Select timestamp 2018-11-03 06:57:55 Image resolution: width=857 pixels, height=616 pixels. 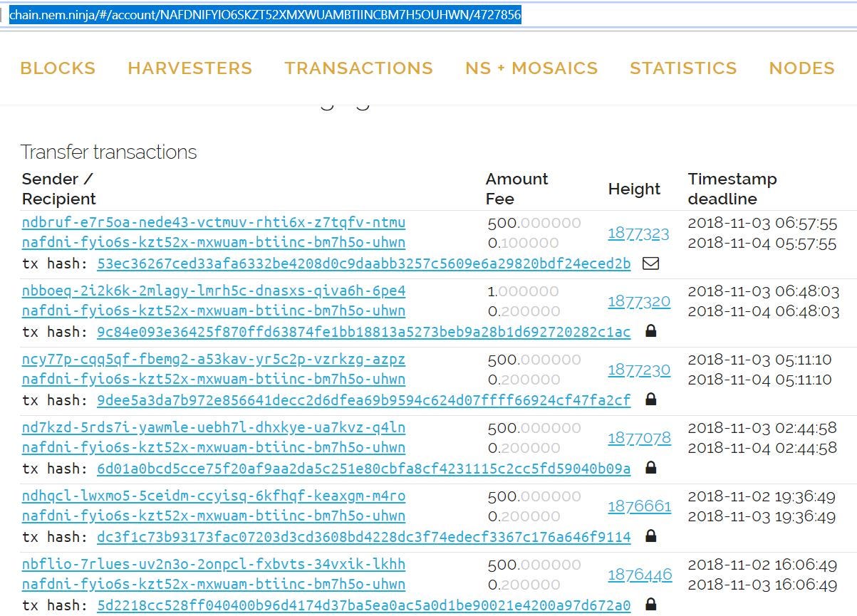tap(762, 223)
